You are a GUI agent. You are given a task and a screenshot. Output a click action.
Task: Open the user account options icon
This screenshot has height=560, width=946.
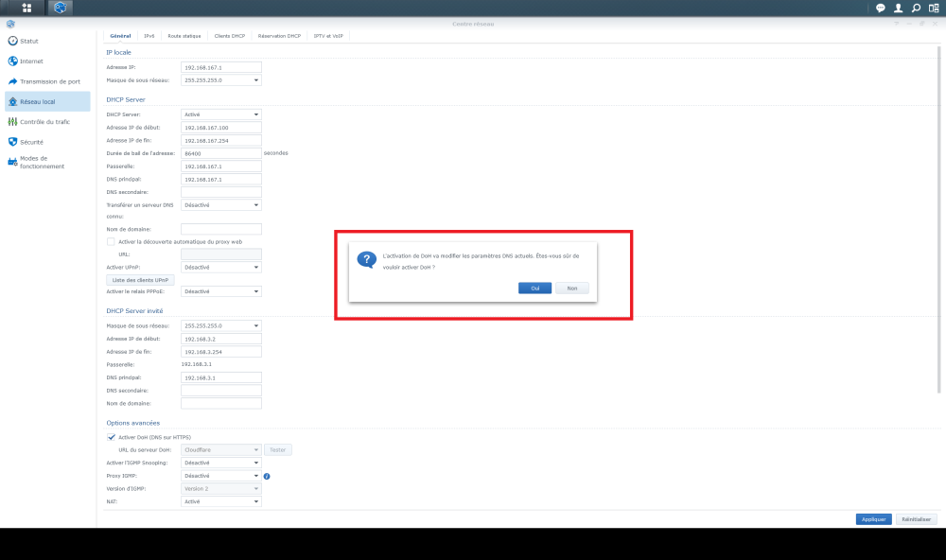click(899, 8)
